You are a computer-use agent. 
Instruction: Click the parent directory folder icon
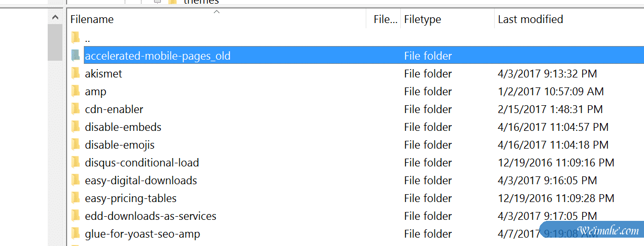[x=75, y=38]
